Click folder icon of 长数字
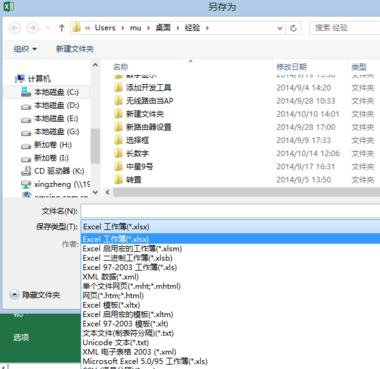380x369 pixels. 118,153
